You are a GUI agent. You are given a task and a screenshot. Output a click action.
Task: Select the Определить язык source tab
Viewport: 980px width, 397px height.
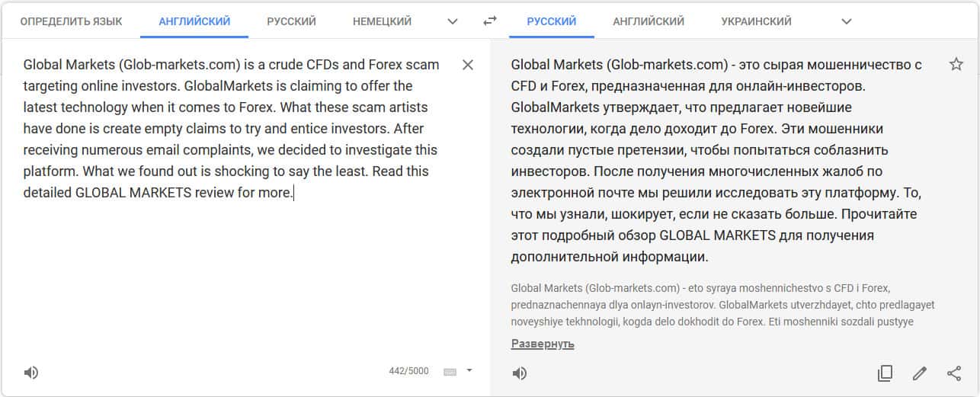coord(71,21)
